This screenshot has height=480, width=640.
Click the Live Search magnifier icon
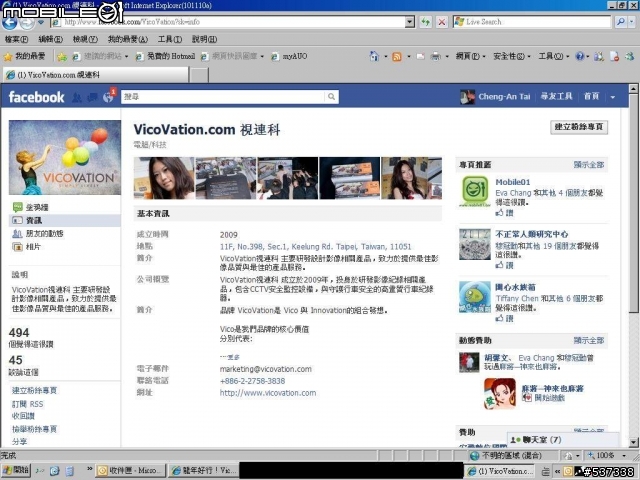620,22
